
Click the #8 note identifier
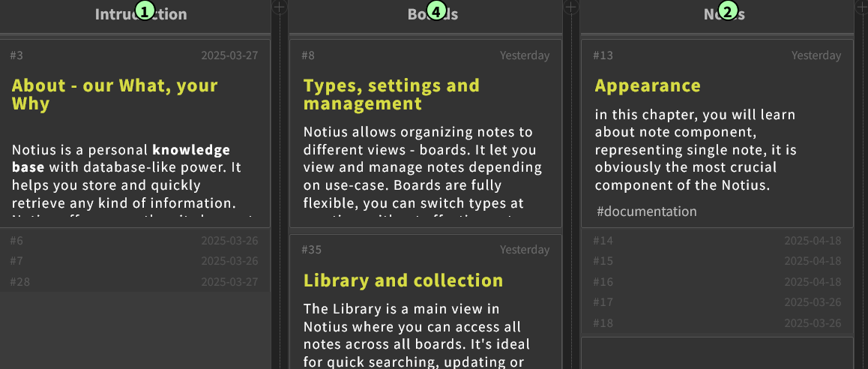pyautogui.click(x=308, y=55)
